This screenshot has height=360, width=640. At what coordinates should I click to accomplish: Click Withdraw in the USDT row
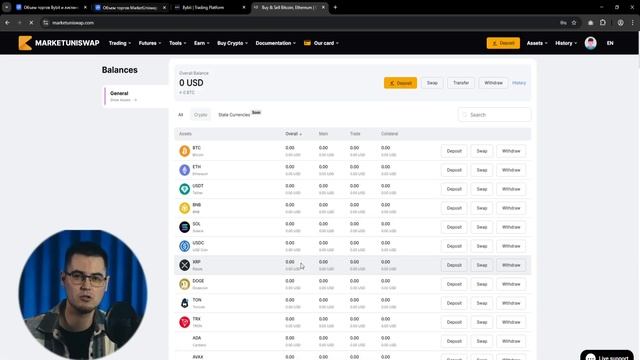pos(511,189)
